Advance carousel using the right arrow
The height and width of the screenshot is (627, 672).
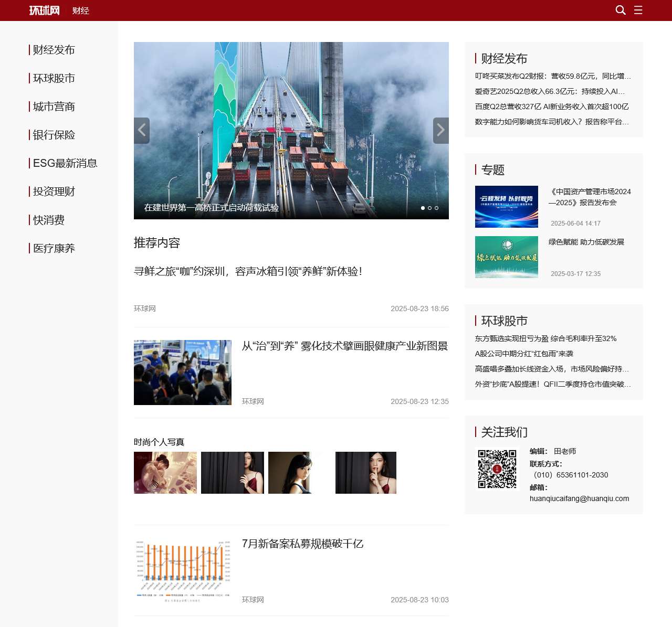pyautogui.click(x=441, y=130)
